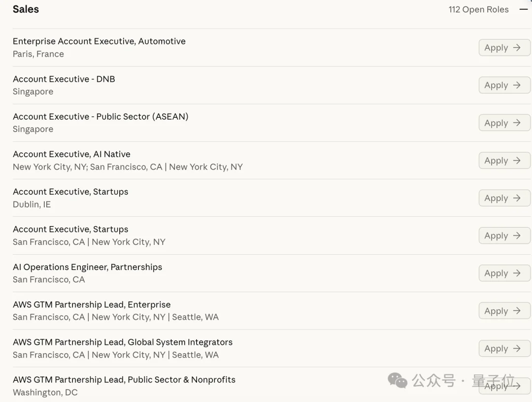Open Enterprise Account Executive, Automotive job title
The width and height of the screenshot is (532, 402).
pos(99,41)
